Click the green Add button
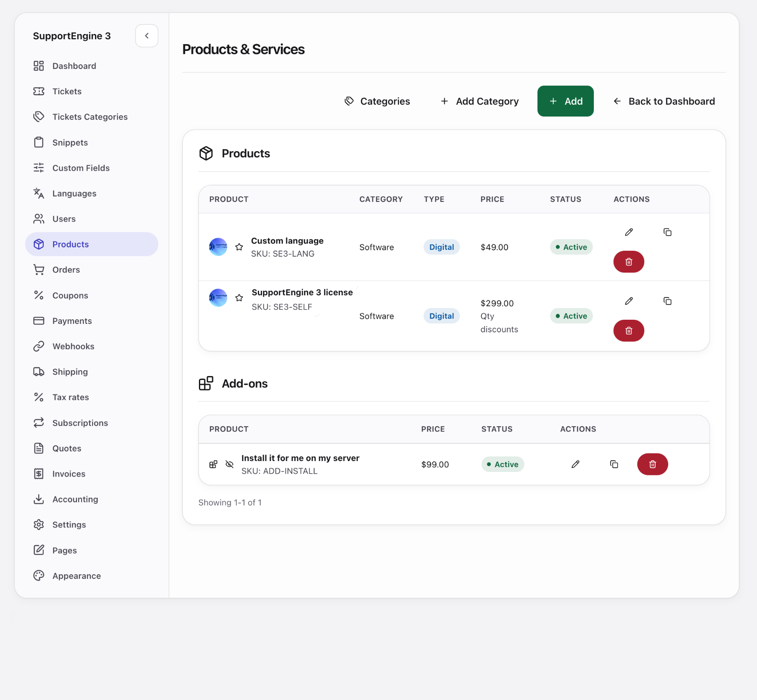757x700 pixels. pos(566,101)
